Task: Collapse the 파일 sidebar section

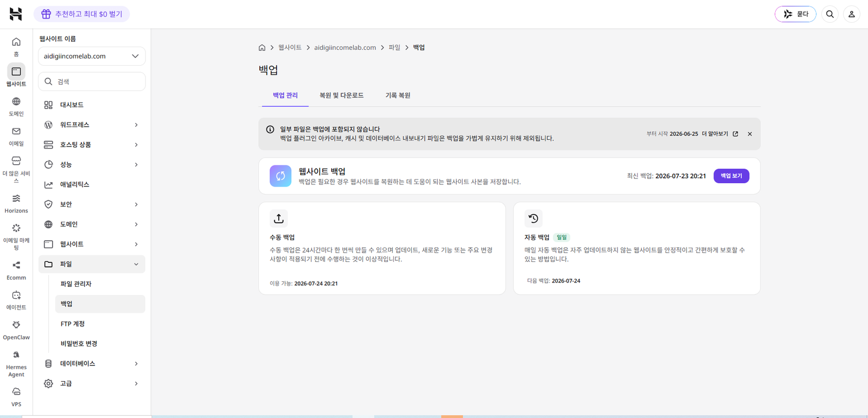Action: (x=92, y=264)
